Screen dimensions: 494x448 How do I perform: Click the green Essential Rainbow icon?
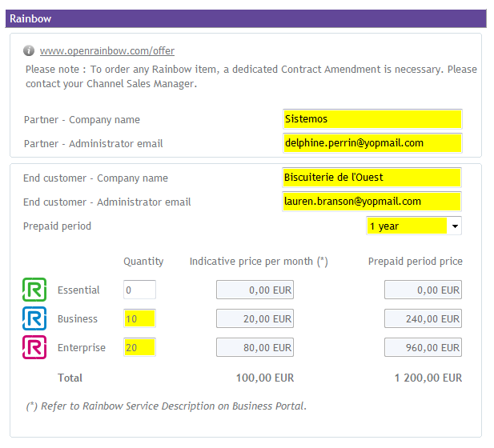[34, 290]
